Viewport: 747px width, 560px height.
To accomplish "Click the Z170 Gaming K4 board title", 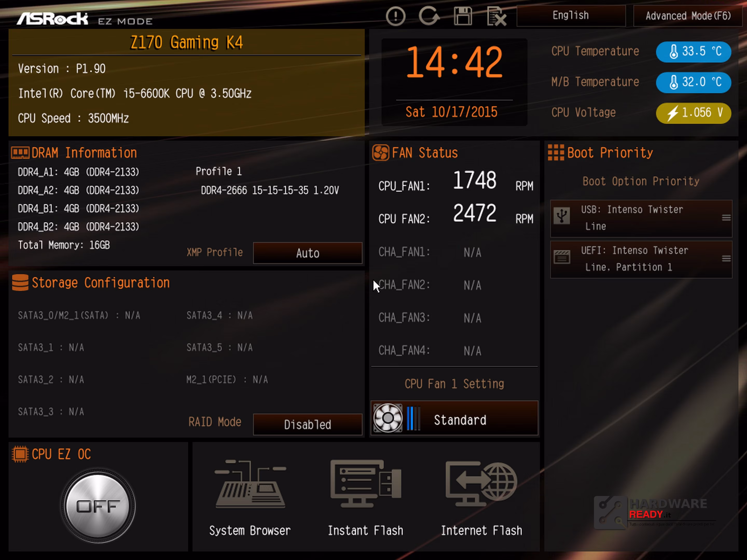I will pyautogui.click(x=186, y=43).
